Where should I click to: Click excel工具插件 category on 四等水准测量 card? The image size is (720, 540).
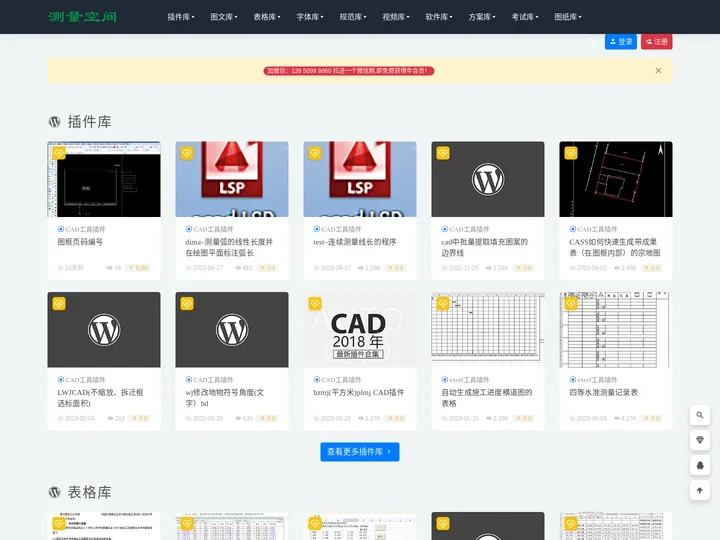593,380
